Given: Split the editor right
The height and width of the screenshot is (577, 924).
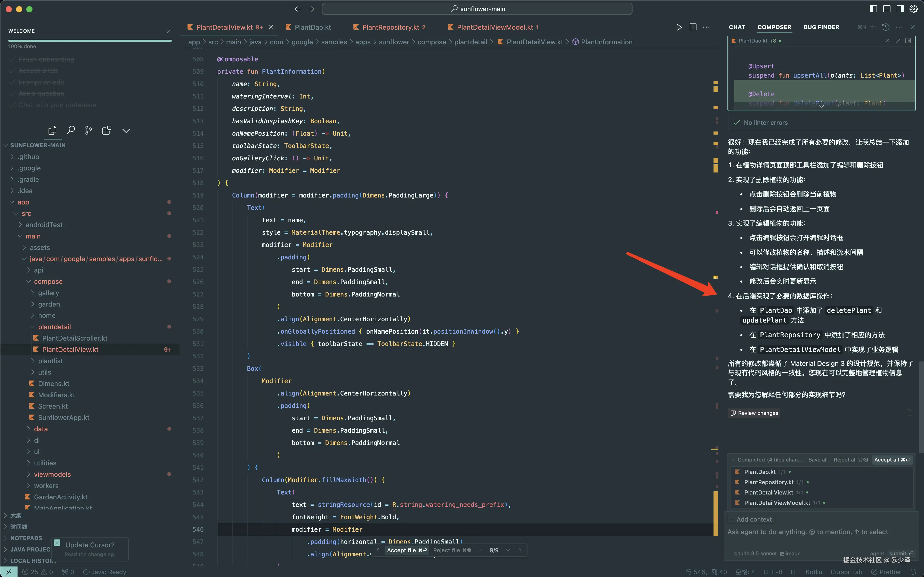Looking at the screenshot, I should click(693, 27).
